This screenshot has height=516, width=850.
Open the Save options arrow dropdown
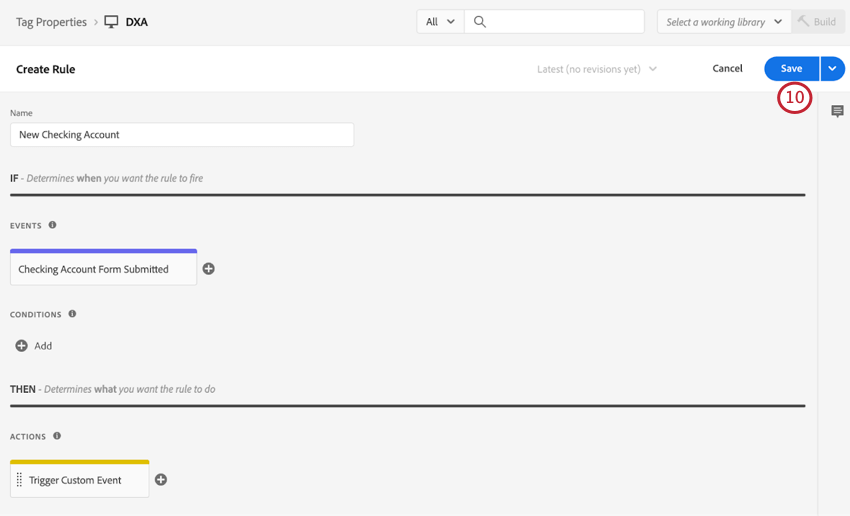[832, 69]
